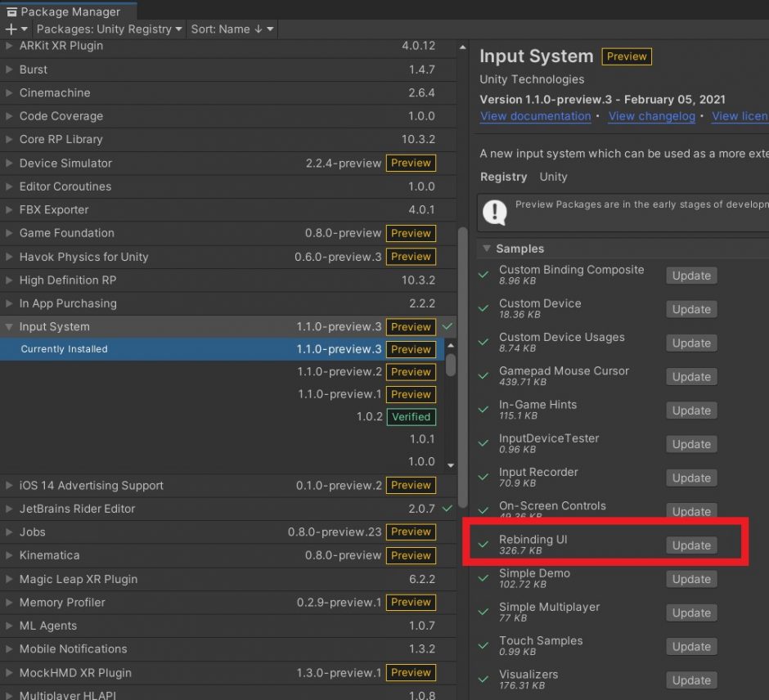Click the green checkmark next to Input System
The height and width of the screenshot is (700, 769).
pos(447,326)
